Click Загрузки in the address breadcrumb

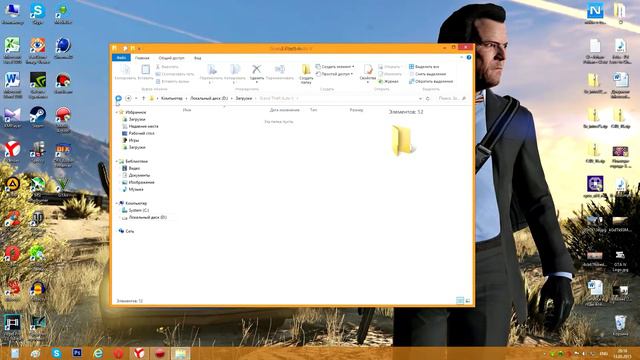click(x=244, y=98)
